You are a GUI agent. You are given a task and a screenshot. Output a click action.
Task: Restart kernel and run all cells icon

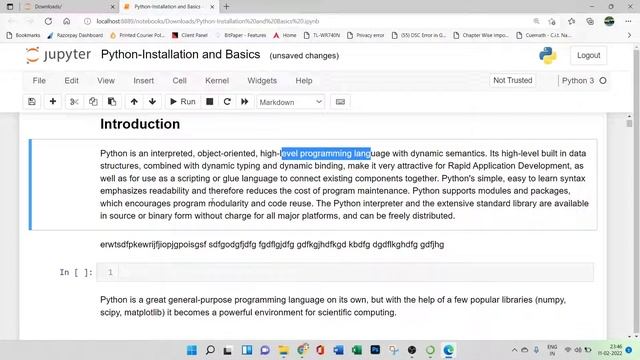click(x=244, y=102)
